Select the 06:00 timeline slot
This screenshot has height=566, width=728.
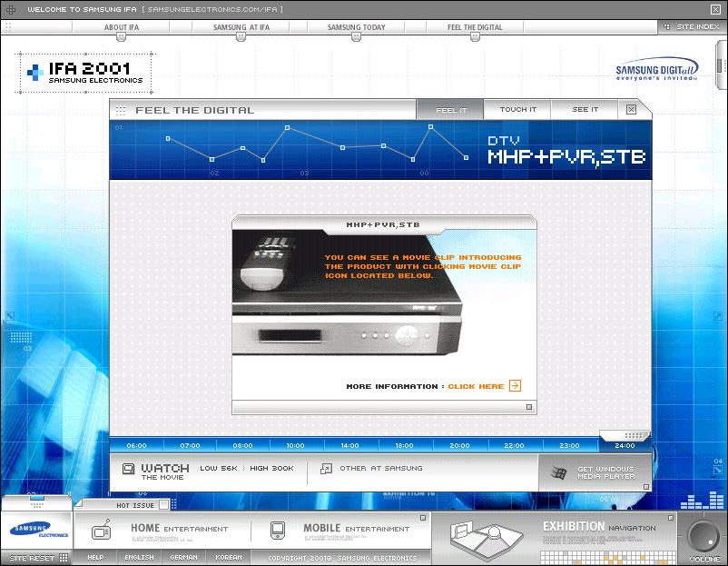tap(136, 446)
